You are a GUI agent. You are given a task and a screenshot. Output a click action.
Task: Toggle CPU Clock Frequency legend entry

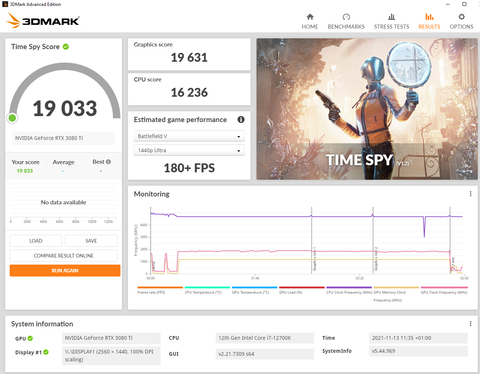click(349, 290)
